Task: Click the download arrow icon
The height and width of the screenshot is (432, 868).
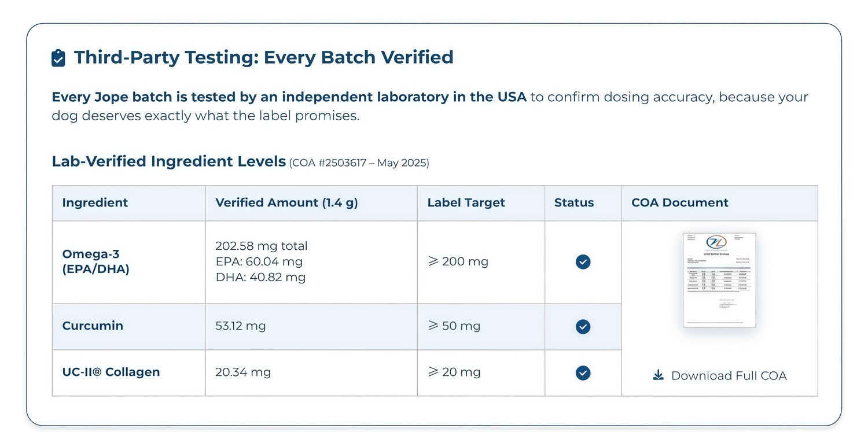Action: [658, 375]
